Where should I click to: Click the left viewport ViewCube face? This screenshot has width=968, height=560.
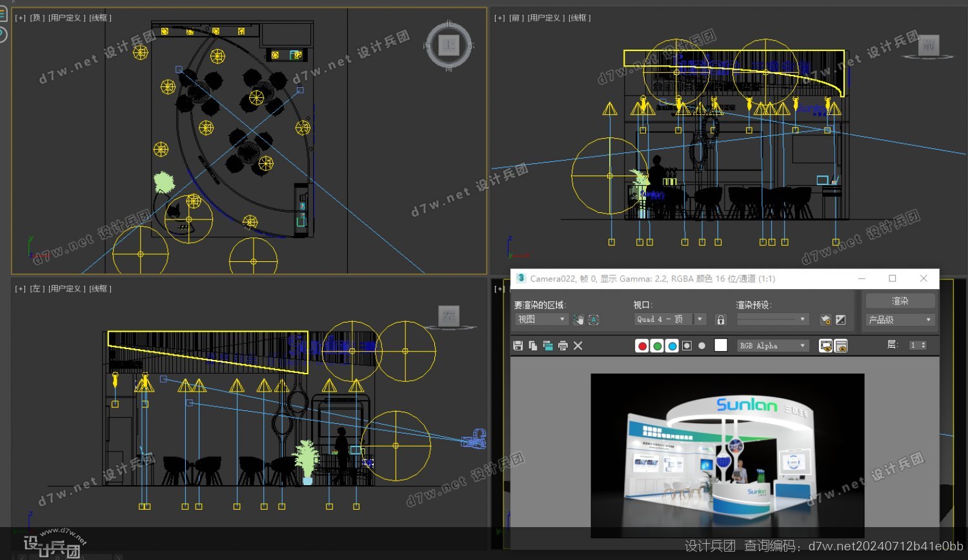pos(449,316)
